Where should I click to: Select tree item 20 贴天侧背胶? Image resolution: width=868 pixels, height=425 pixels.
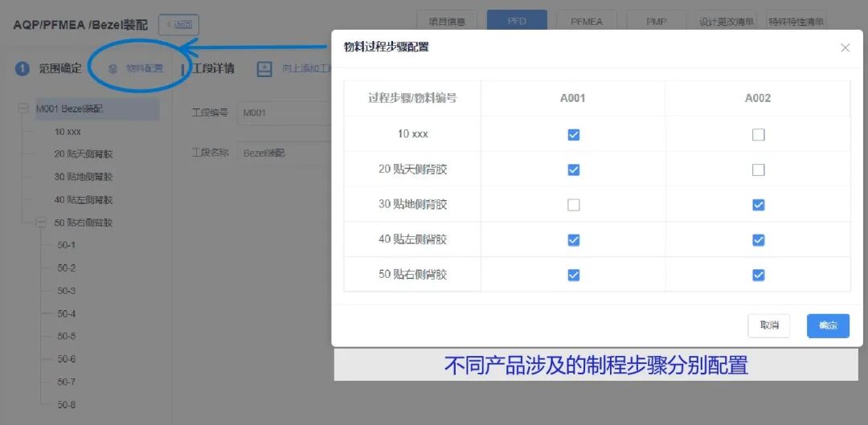[84, 154]
